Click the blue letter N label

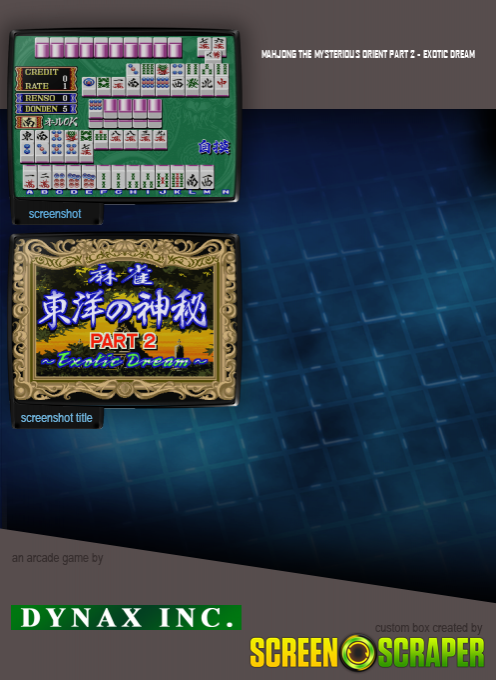(x=225, y=192)
